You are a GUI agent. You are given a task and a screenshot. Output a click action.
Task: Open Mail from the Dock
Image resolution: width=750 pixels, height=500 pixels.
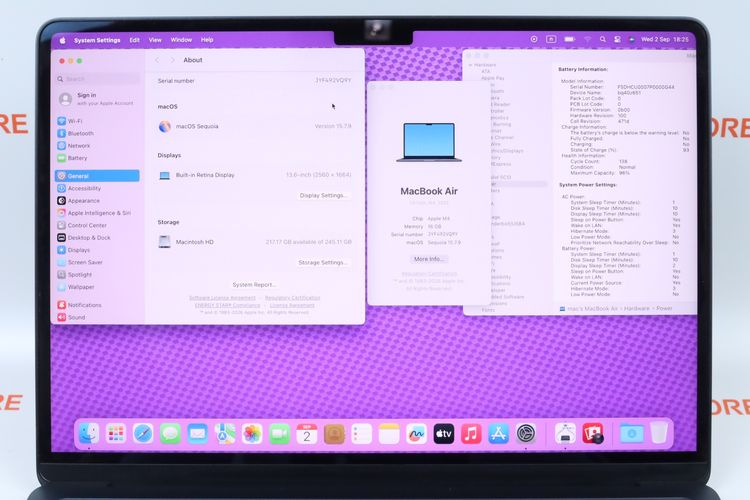click(x=198, y=433)
